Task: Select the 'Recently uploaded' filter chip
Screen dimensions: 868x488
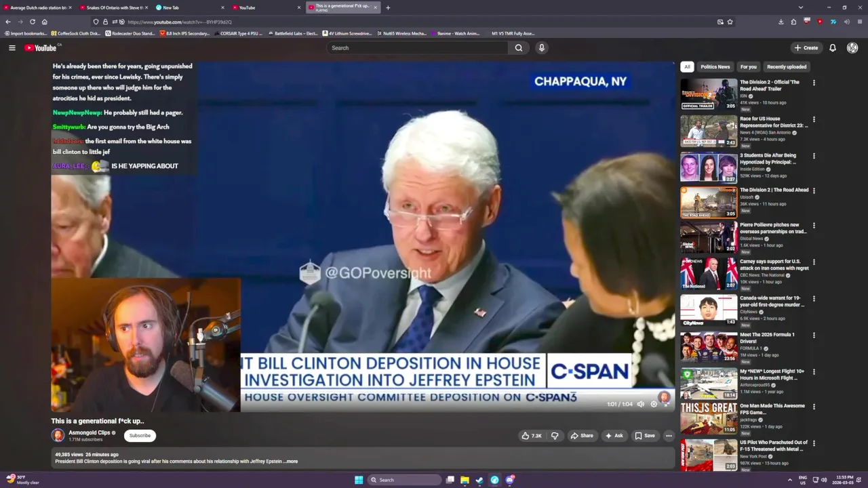Action: pyautogui.click(x=787, y=66)
